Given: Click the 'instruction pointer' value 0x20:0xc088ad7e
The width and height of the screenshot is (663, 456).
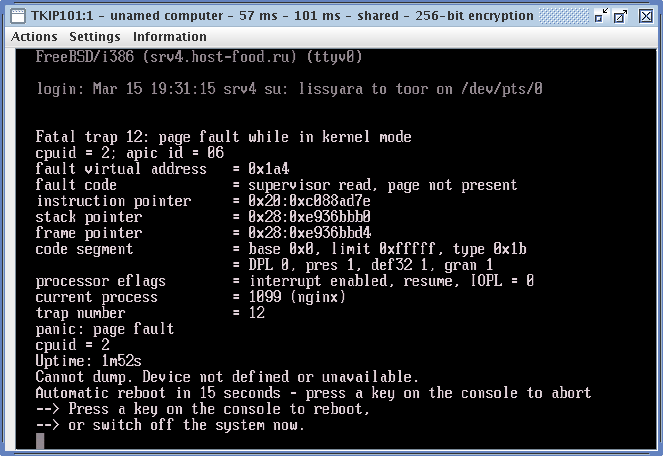Looking at the screenshot, I should tap(309, 201).
